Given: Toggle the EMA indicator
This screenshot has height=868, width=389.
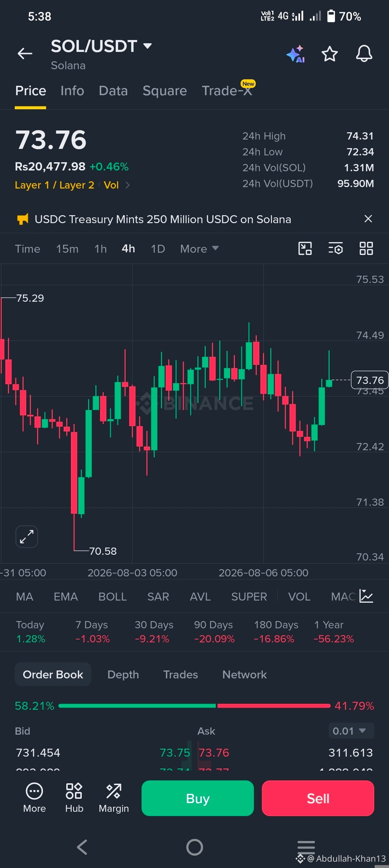Looking at the screenshot, I should pos(66,597).
